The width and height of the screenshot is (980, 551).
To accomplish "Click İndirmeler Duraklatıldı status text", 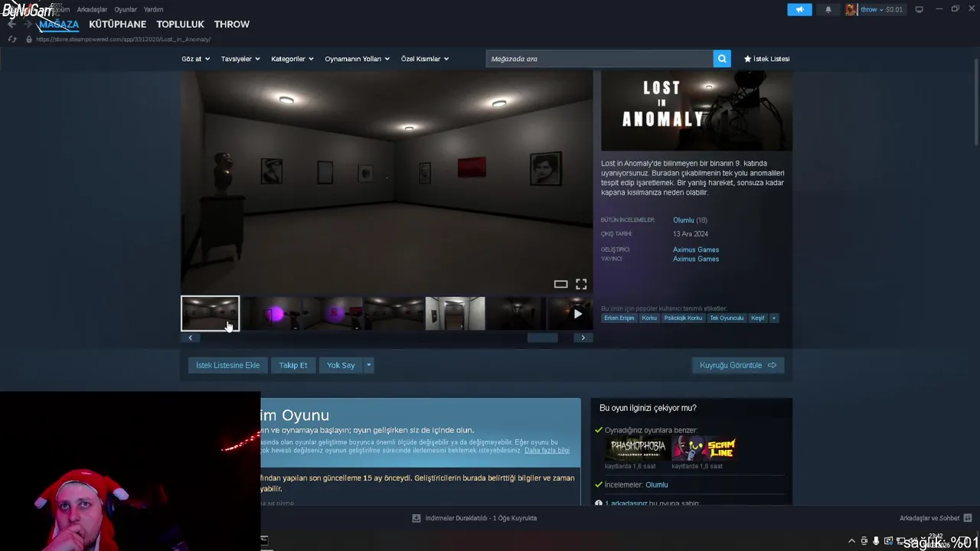I will tap(481, 518).
